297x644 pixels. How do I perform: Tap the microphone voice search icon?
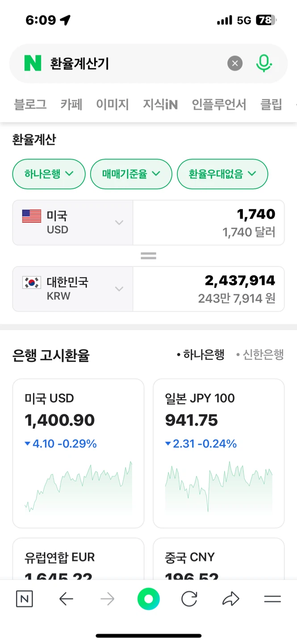point(264,63)
